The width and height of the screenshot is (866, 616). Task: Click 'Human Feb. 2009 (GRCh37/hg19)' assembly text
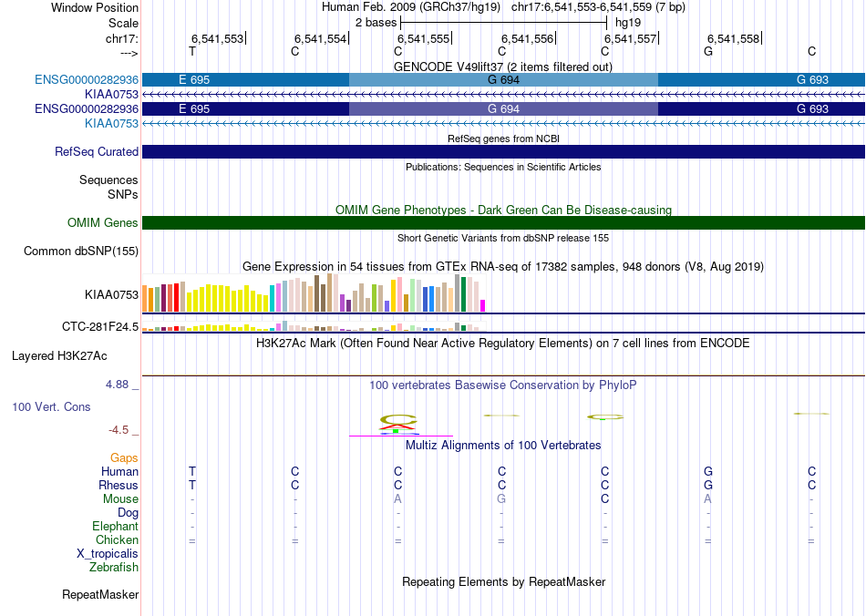(411, 7)
